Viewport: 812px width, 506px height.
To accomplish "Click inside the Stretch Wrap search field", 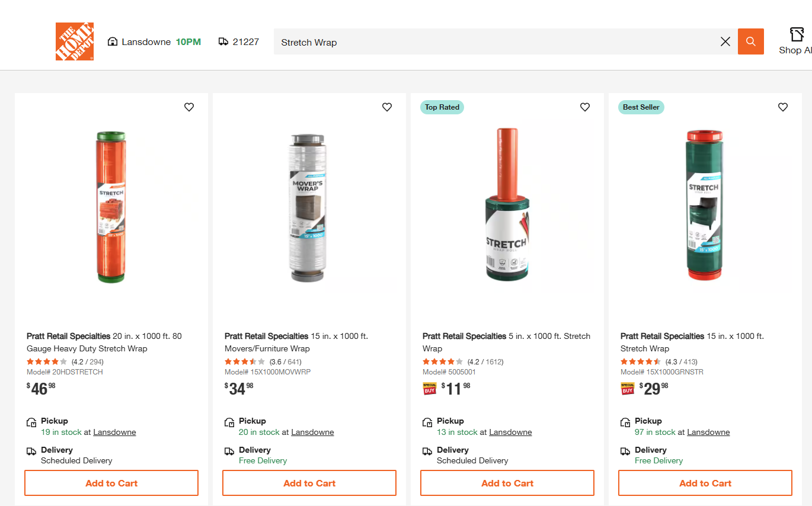I will pos(492,42).
